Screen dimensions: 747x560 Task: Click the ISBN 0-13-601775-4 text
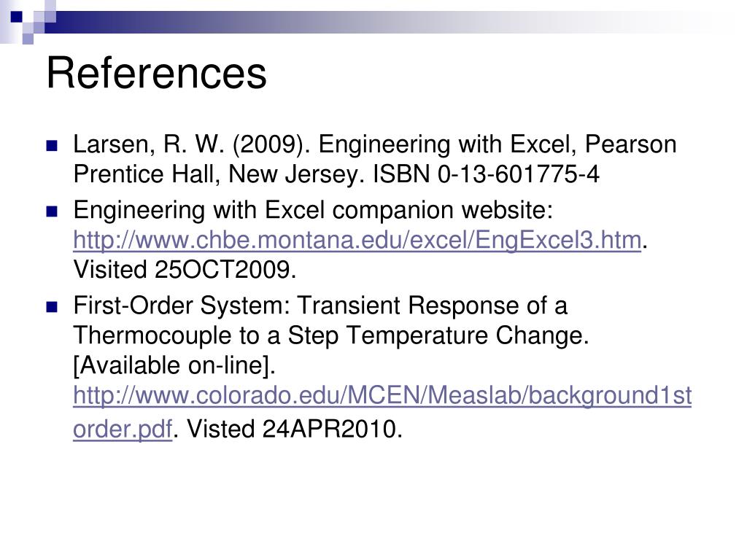click(486, 174)
